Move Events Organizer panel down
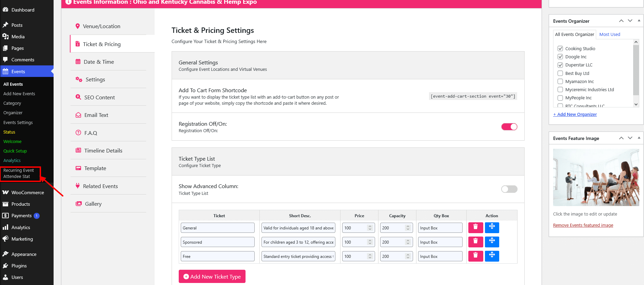Image resolution: width=644 pixels, height=285 pixels. coord(630,21)
